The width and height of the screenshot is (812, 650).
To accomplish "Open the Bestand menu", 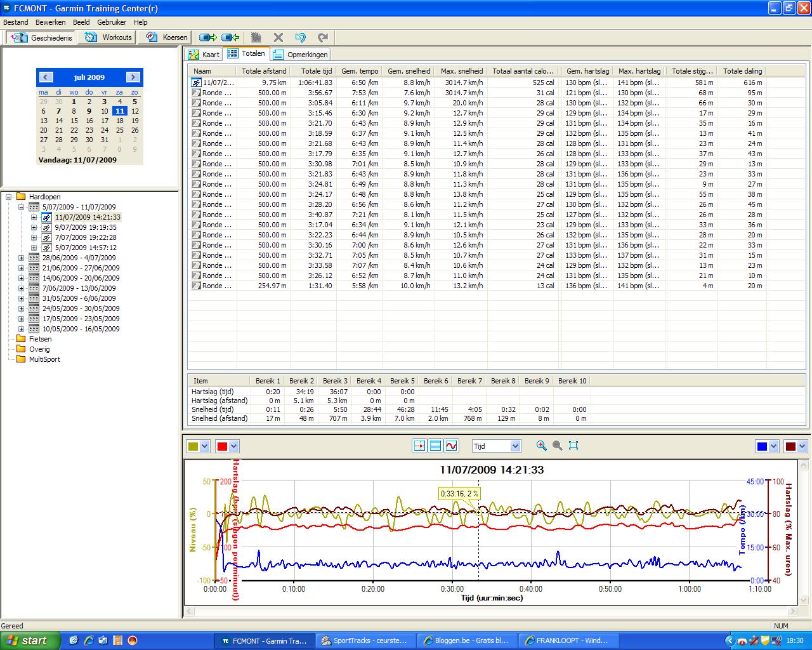I will click(16, 22).
